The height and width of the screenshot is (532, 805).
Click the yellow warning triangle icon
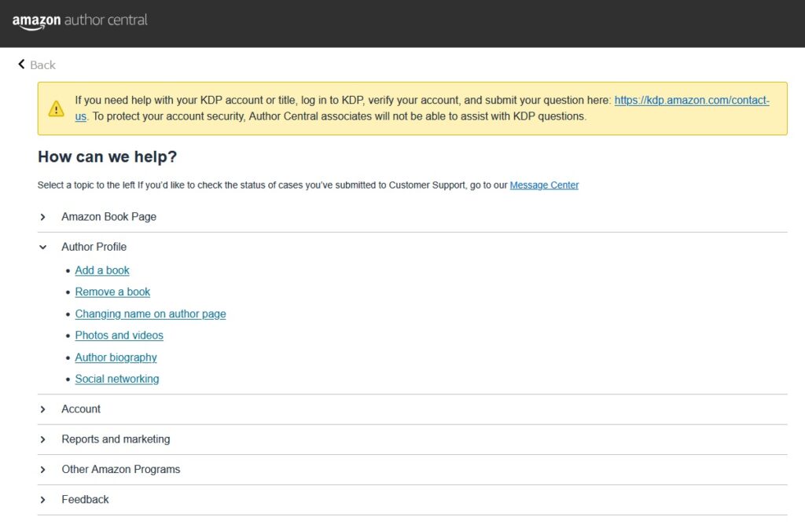56,108
